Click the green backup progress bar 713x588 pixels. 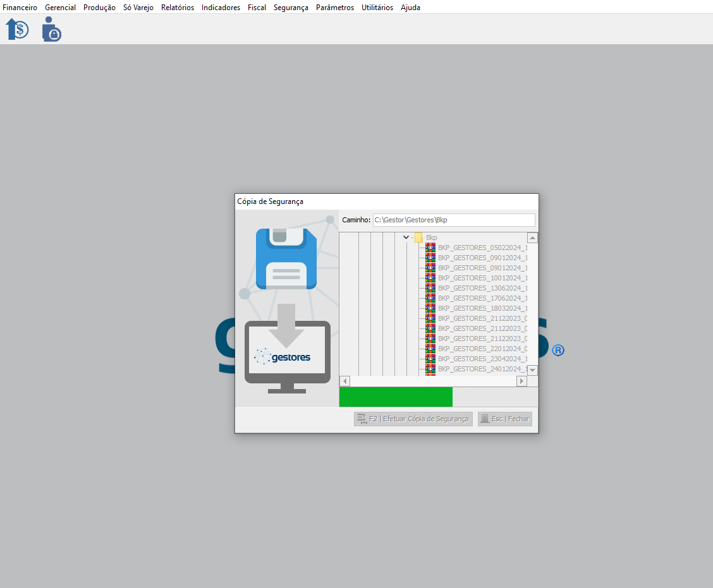[396, 397]
